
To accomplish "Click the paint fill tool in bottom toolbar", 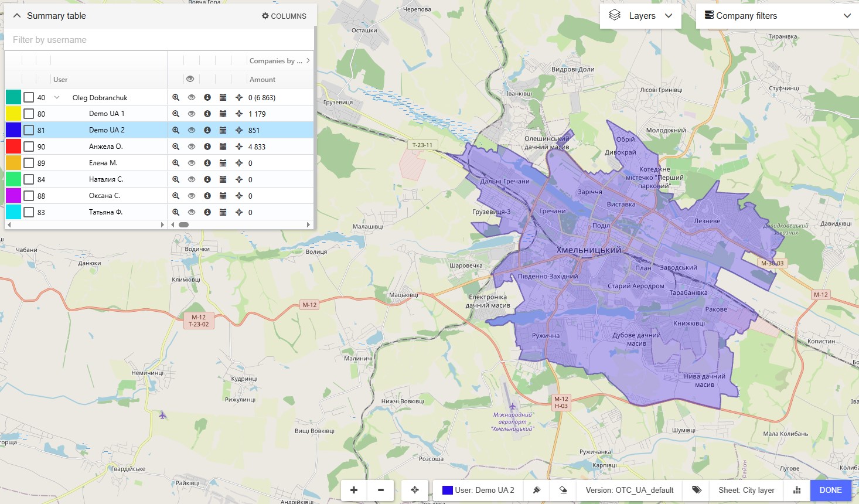I will pos(536,491).
